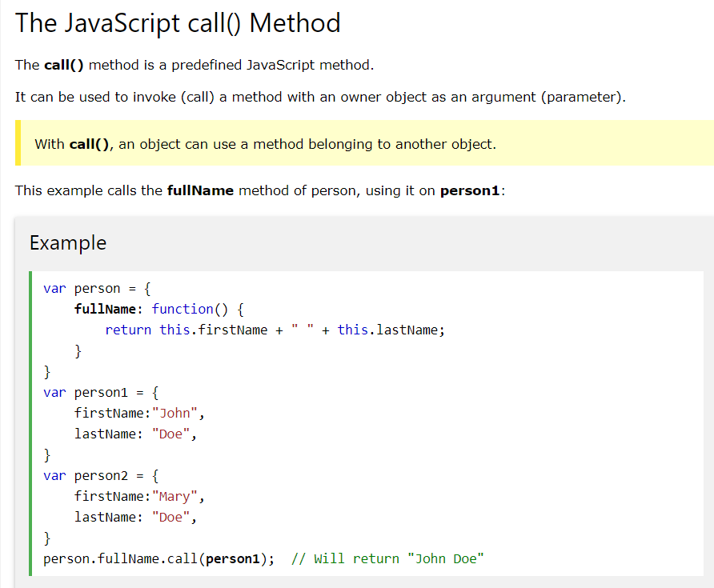Click the green left border of the code block
The image size is (714, 588).
(31, 422)
